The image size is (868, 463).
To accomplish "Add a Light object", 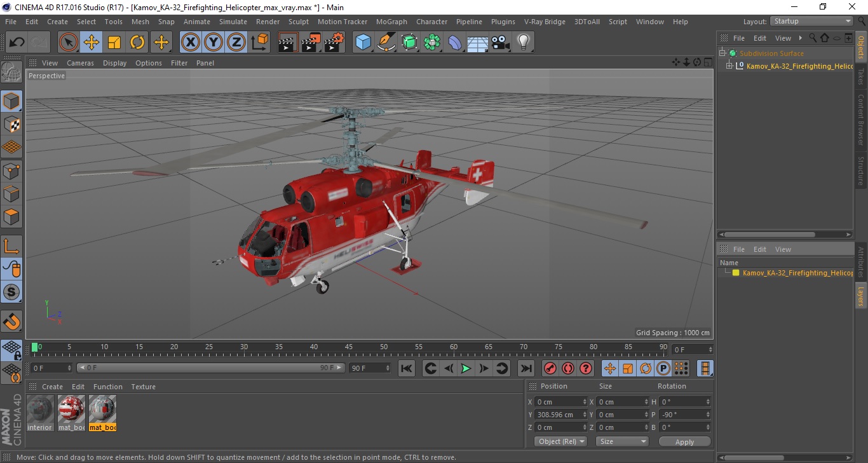I will point(524,43).
